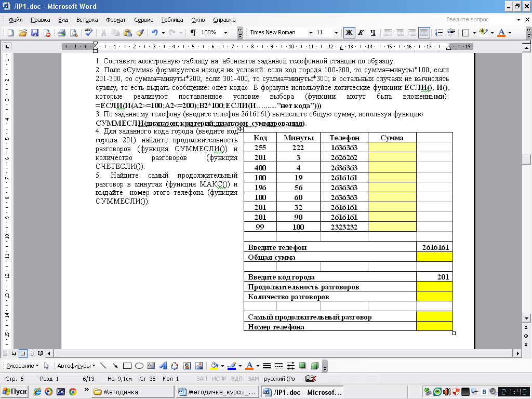Open the Таблица menu
The width and height of the screenshot is (532, 399).
click(172, 20)
